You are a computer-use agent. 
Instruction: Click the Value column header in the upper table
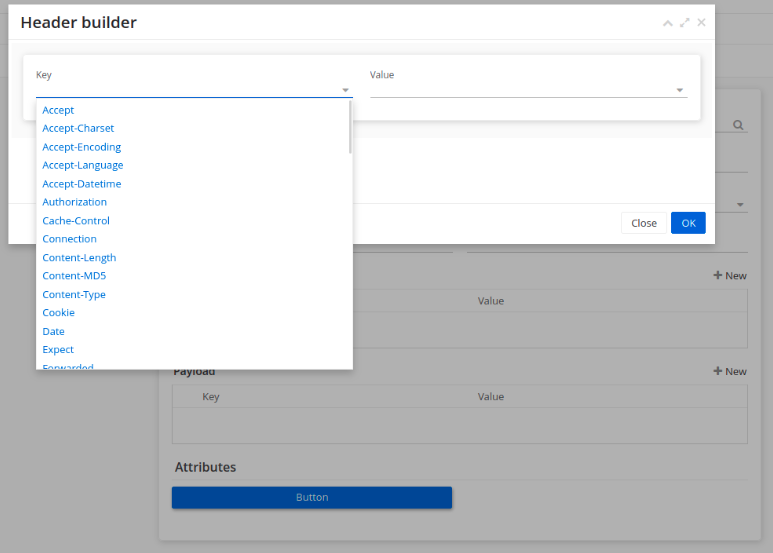pyautogui.click(x=491, y=301)
